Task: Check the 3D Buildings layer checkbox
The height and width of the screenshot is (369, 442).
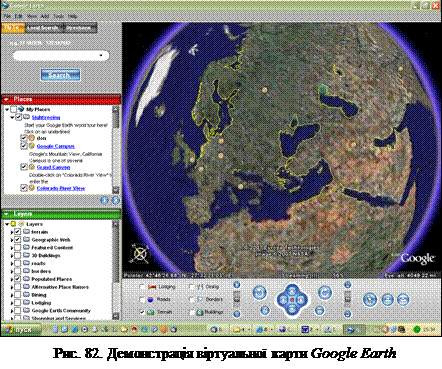Action: [18, 255]
